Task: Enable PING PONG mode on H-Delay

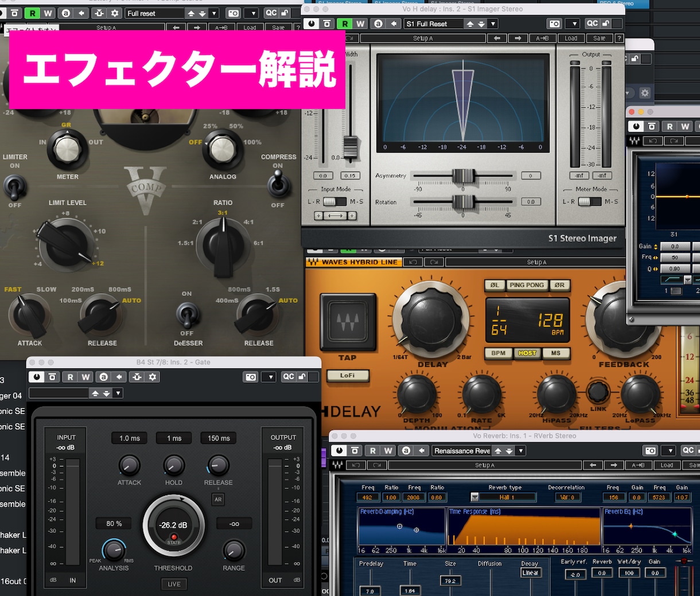Action: [x=527, y=285]
